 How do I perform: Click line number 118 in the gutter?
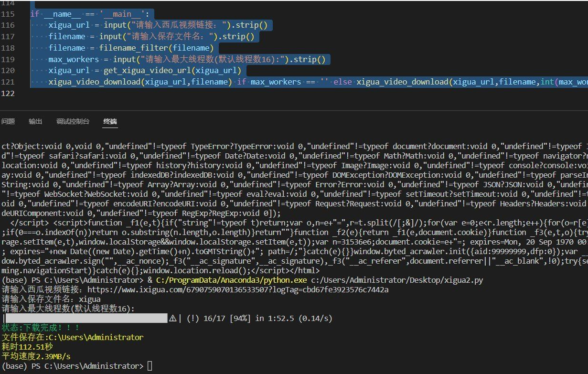pyautogui.click(x=8, y=48)
